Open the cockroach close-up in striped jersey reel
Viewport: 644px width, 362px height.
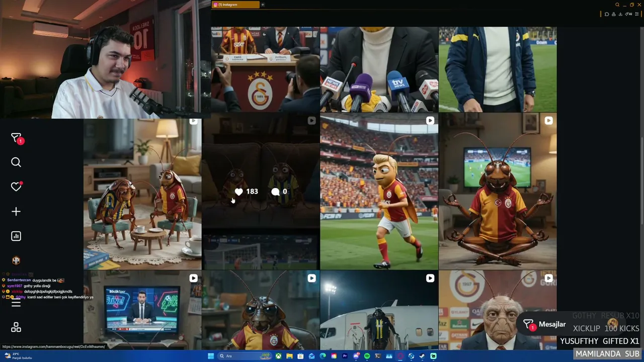click(x=261, y=310)
